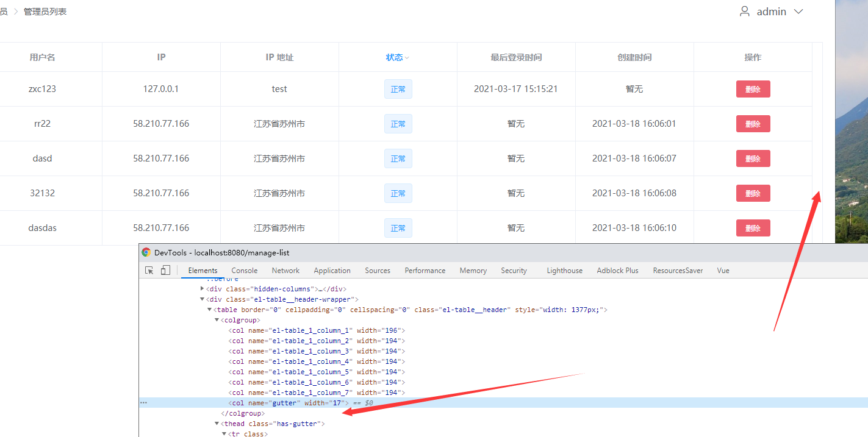The width and height of the screenshot is (868, 437).
Task: Click the breadcrumb separator arrow icon
Action: tap(16, 12)
